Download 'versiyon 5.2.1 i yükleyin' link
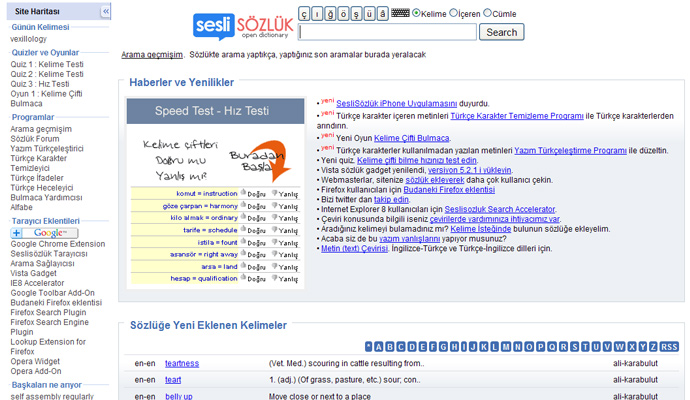The height and width of the screenshot is (400, 690). (470, 170)
